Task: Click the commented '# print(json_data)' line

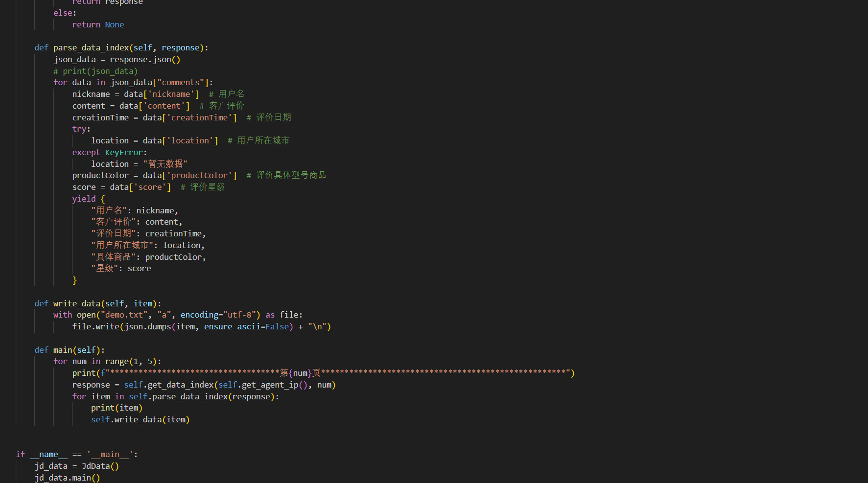Action: (95, 71)
